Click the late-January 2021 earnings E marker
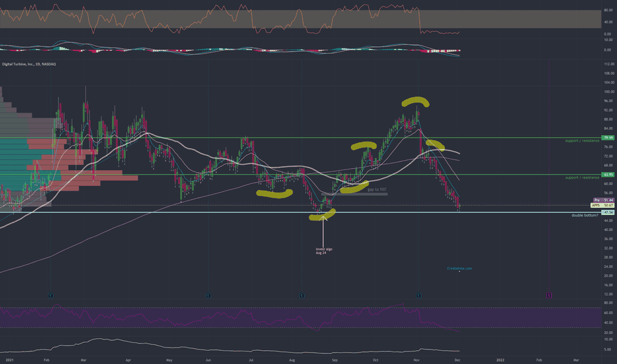Screen dimensions: 617x364 [x=51, y=295]
